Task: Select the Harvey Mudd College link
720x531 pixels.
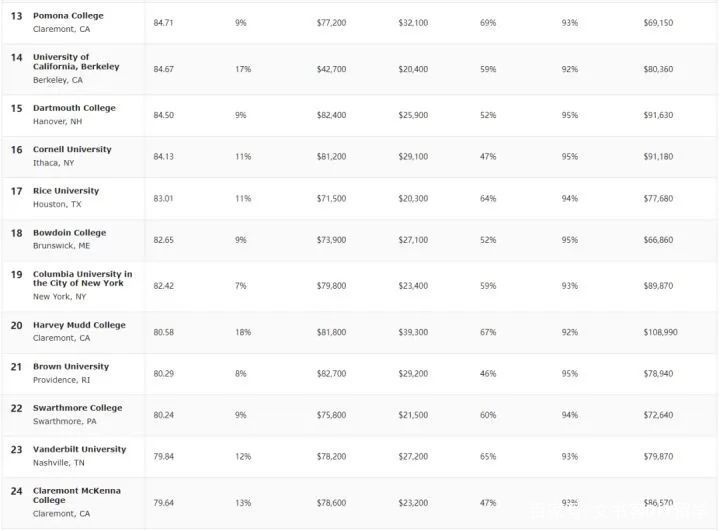Action: [79, 325]
